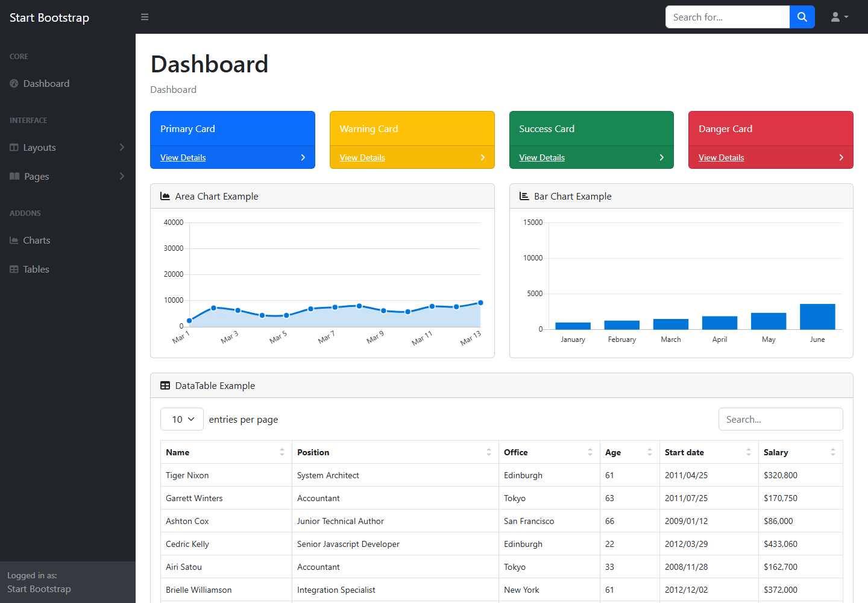
Task: Expand the Layouts menu chevron
Action: pyautogui.click(x=122, y=147)
